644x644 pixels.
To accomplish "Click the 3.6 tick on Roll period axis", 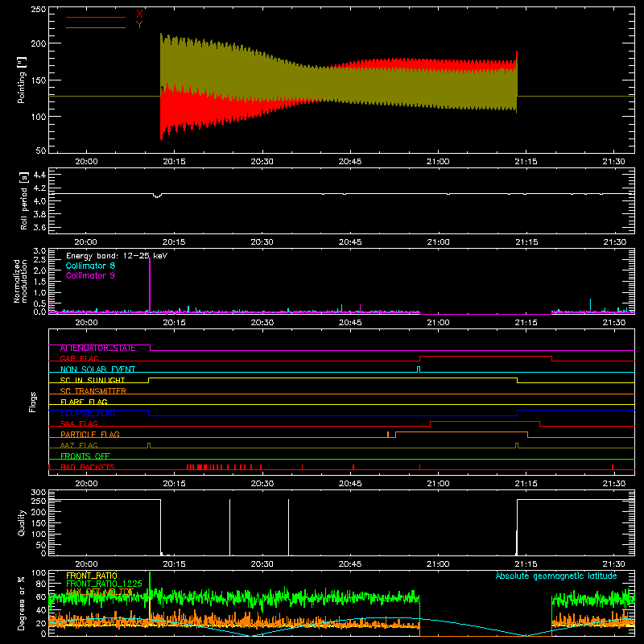I will click(x=39, y=227).
